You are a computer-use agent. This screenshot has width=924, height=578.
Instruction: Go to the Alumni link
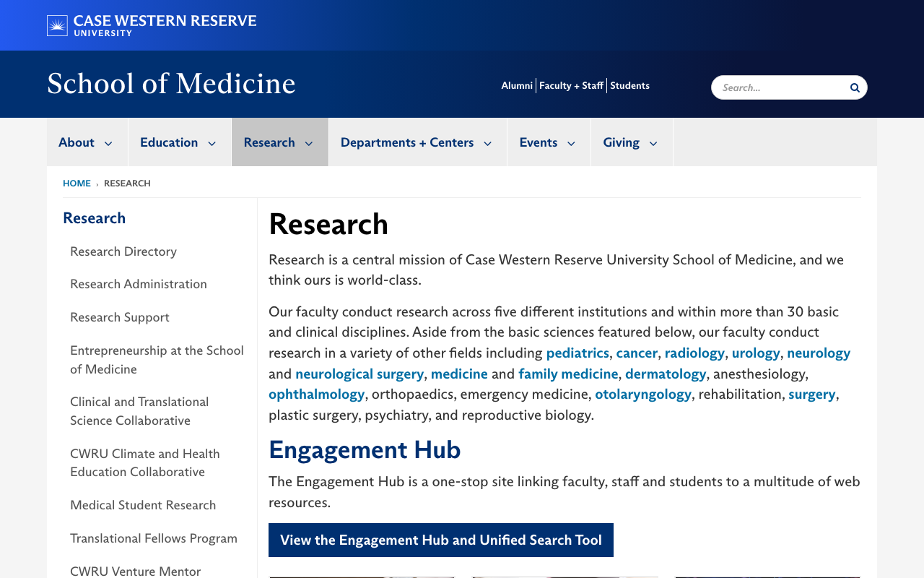click(517, 85)
